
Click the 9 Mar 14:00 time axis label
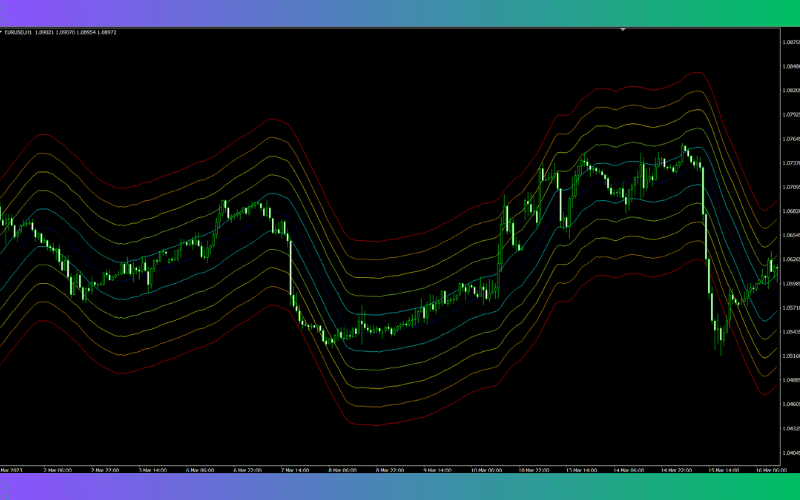tap(439, 469)
